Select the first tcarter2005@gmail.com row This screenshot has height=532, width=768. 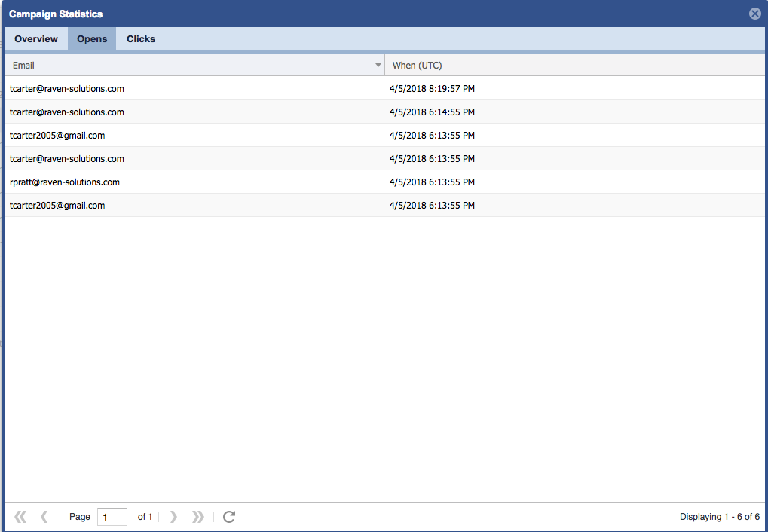[57, 136]
